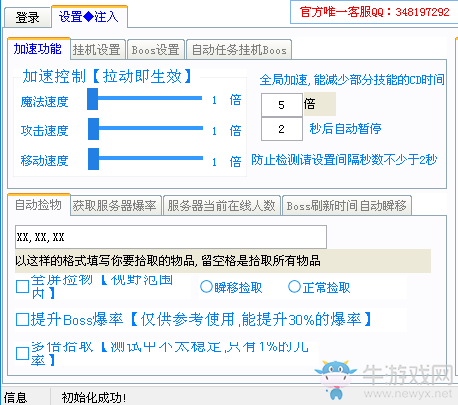Click the 移动速度 slider track
Image resolution: width=458 pixels, height=405 pixels.
coord(146,159)
